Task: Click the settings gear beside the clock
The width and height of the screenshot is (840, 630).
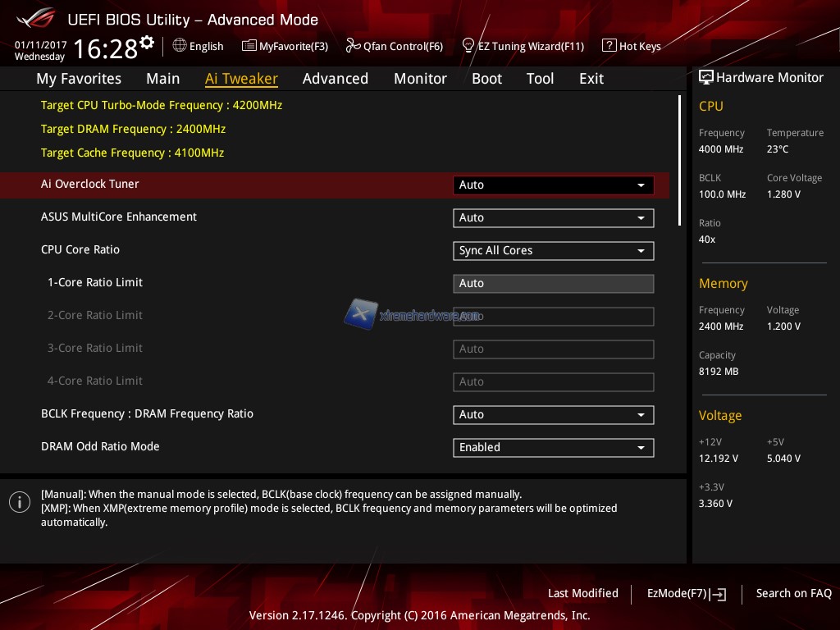Action: coord(147,42)
